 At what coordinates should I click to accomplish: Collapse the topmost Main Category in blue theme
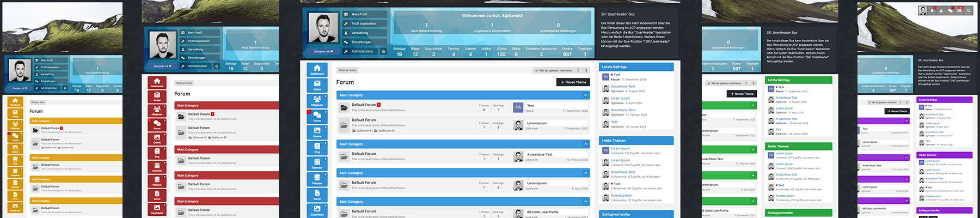(586, 95)
